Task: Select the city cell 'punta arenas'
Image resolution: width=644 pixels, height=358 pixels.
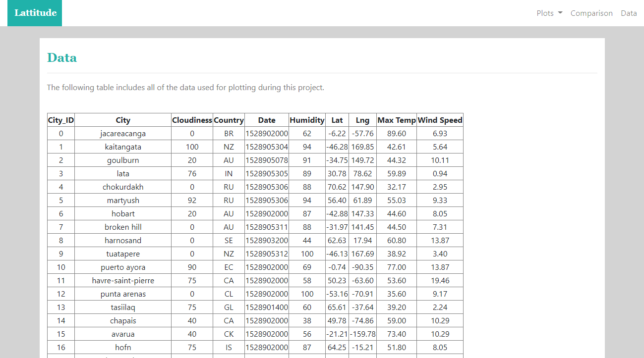Action: point(123,294)
